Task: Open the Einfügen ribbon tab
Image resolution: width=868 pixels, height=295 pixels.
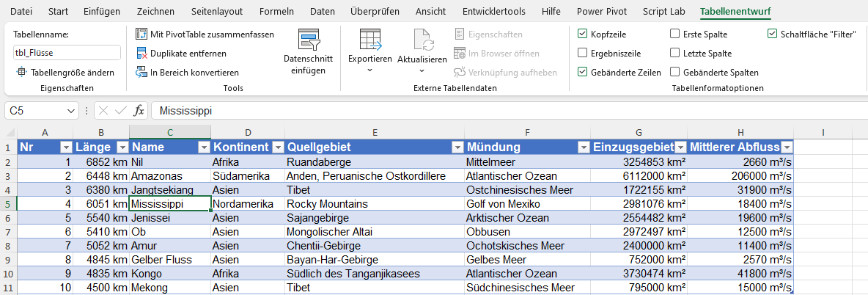Action: pyautogui.click(x=102, y=12)
